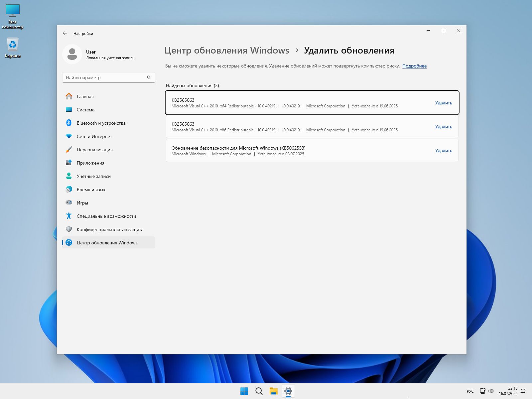The height and width of the screenshot is (399, 532).
Task: Click the search magnifier in Найти параметр
Action: point(149,77)
